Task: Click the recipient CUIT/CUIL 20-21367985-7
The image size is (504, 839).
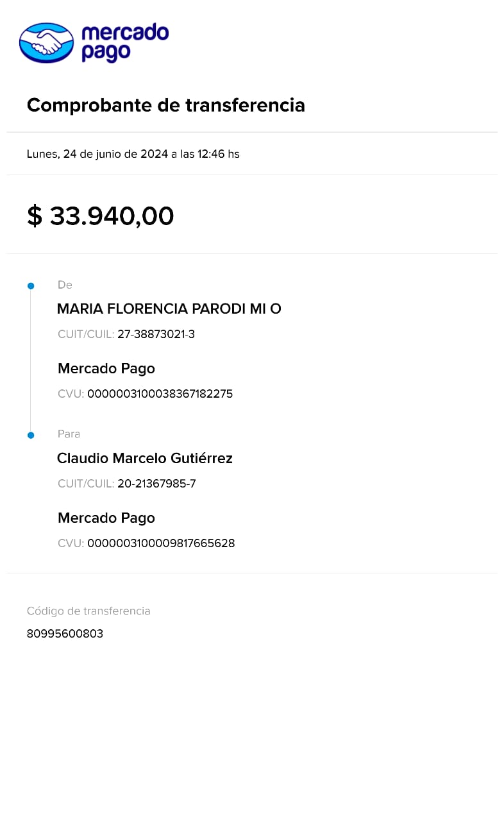Action: coord(156,484)
